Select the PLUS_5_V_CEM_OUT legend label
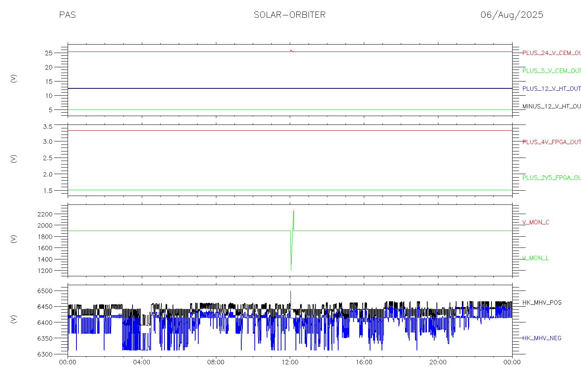This screenshot has width=581, height=392. tap(551, 71)
